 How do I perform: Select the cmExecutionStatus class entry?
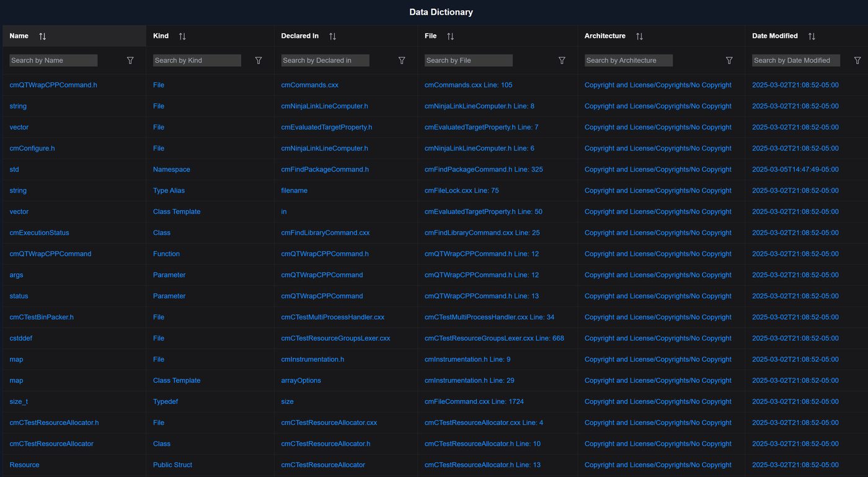pos(39,233)
